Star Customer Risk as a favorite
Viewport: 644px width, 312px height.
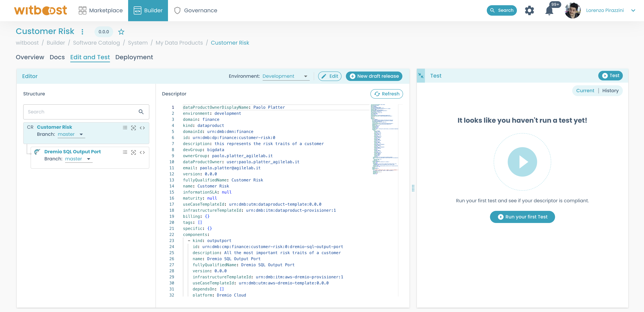click(x=121, y=32)
